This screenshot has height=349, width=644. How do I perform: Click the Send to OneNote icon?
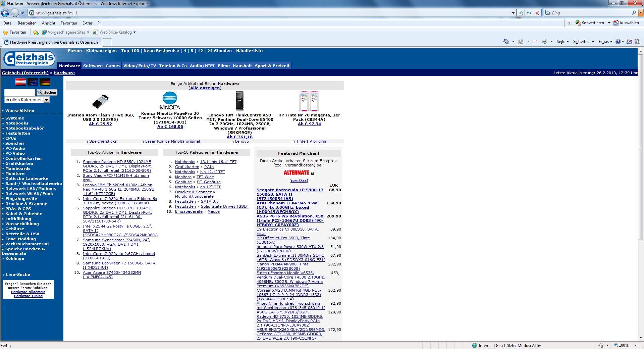[x=629, y=42]
